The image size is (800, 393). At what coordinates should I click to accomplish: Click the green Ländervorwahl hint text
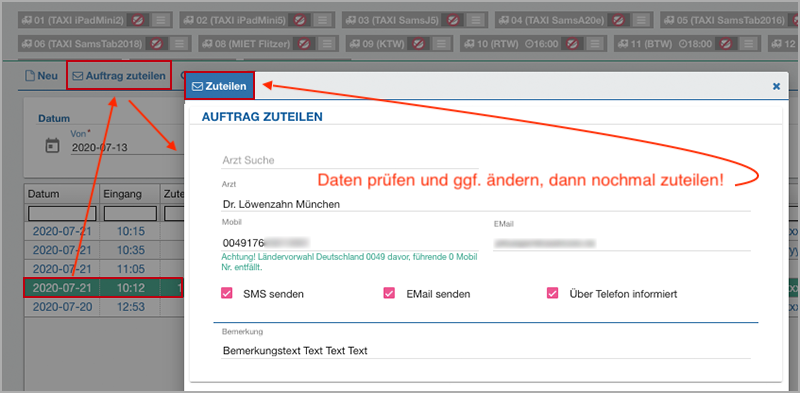(348, 262)
